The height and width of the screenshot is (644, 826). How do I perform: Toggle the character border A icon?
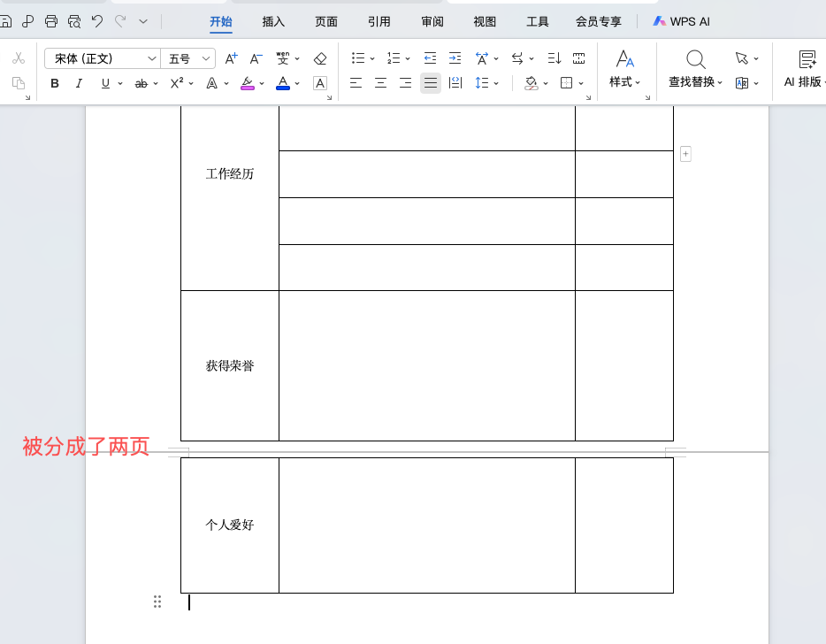click(x=320, y=83)
